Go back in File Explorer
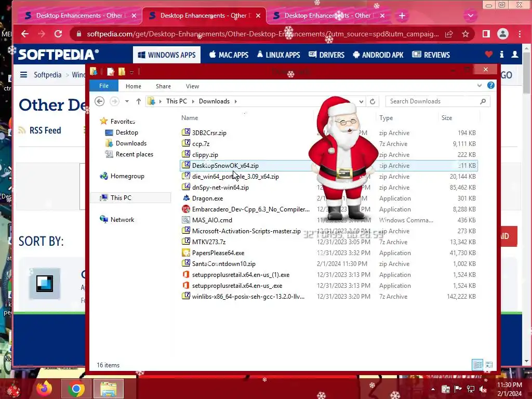The width and height of the screenshot is (532, 399). 99,101
